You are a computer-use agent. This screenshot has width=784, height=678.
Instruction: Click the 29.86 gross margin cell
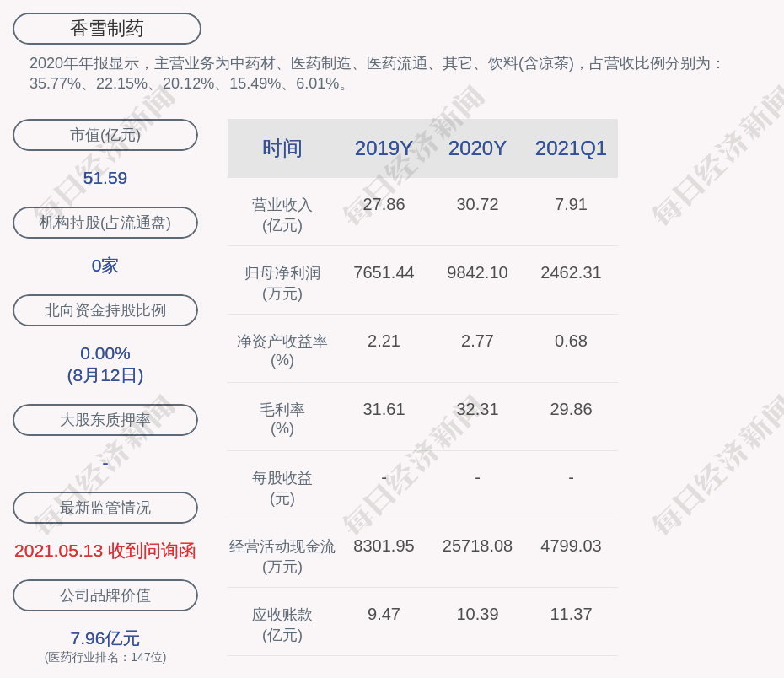point(571,410)
